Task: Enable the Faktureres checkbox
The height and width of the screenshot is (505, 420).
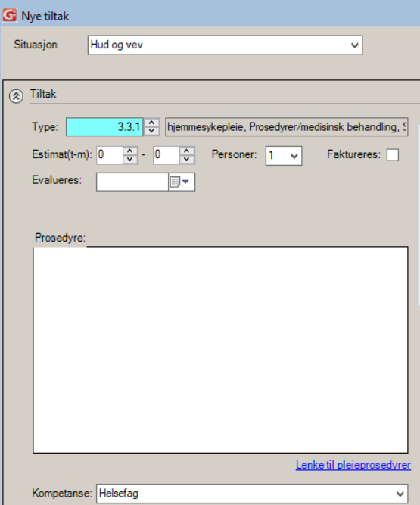Action: click(393, 155)
